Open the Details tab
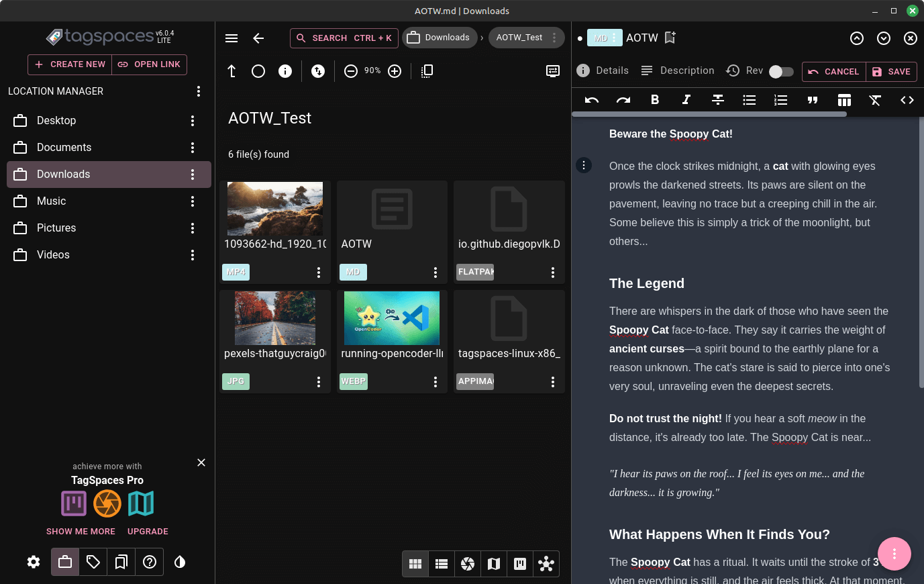Image resolution: width=924 pixels, height=584 pixels. [x=603, y=70]
